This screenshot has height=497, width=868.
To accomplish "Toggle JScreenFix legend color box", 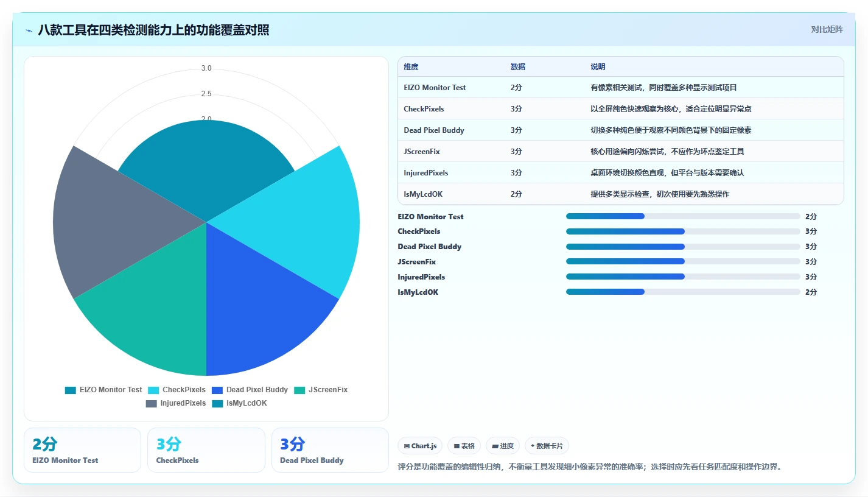I will pyautogui.click(x=299, y=390).
